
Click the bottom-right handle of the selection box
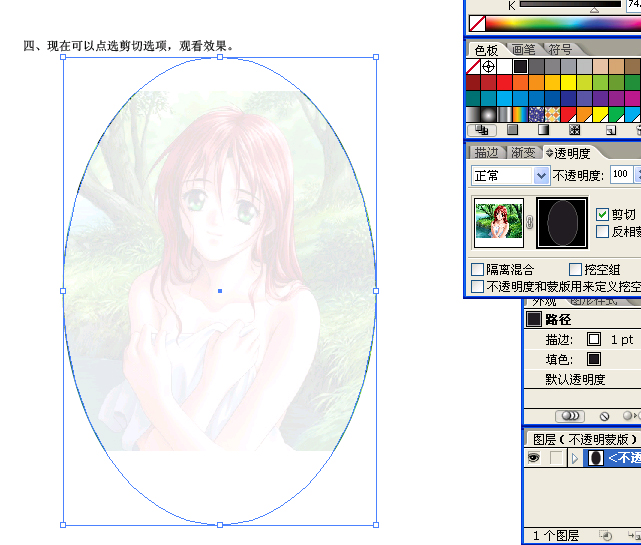(376, 525)
